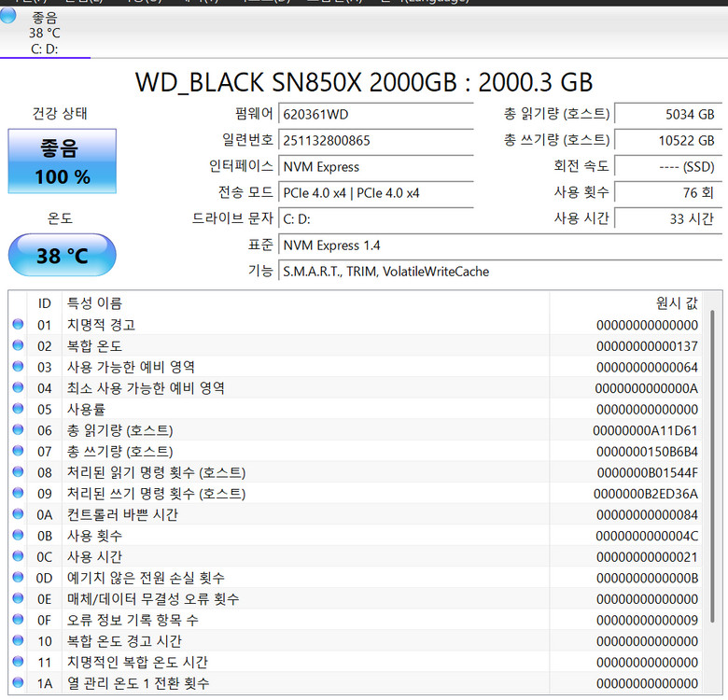The width and height of the screenshot is (728, 700).
Task: Click the 사용 횟수 field showing 76 회
Action: click(x=666, y=193)
